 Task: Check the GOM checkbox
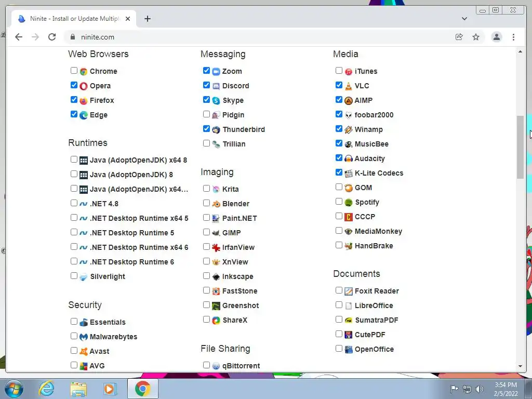point(339,187)
